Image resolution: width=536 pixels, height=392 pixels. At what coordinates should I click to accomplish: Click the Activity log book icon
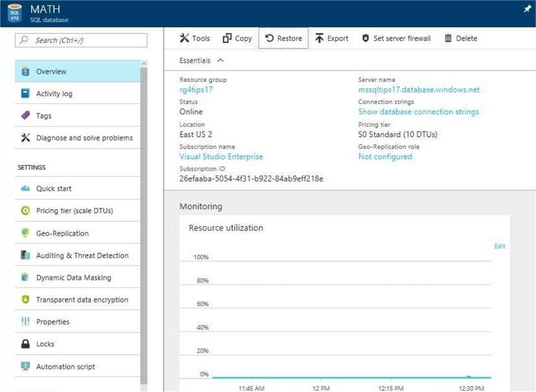(25, 94)
